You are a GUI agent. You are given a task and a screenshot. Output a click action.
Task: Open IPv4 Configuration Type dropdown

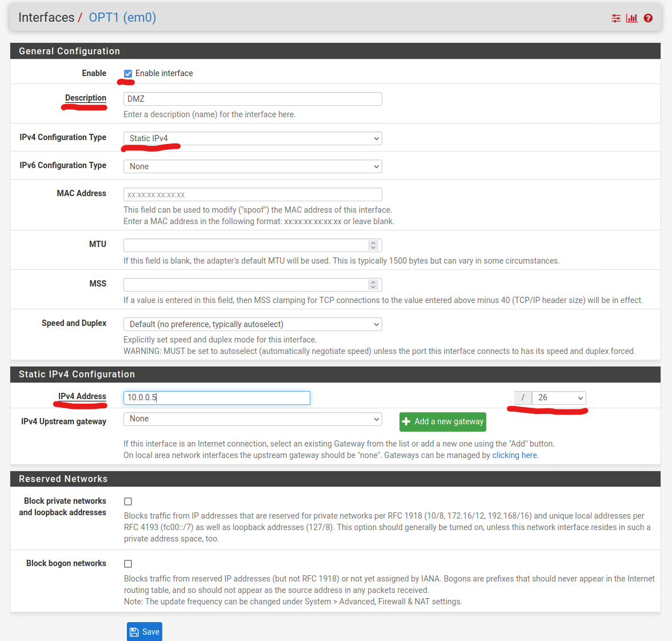[x=253, y=138]
